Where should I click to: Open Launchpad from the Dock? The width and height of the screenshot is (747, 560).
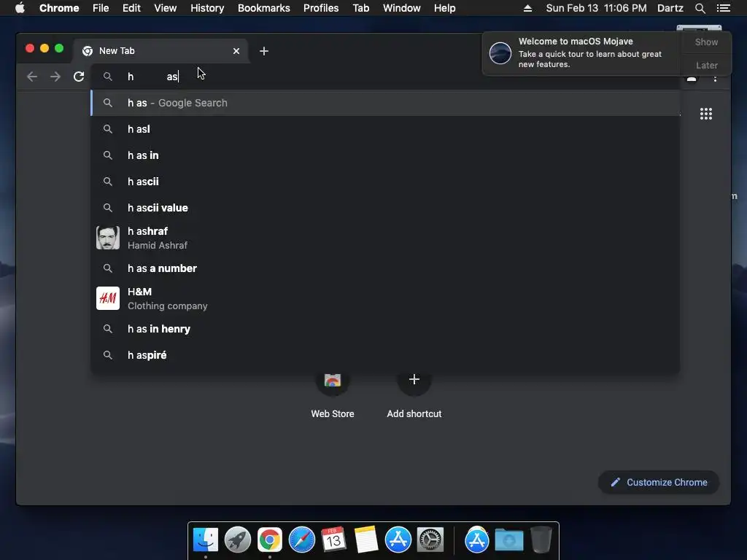tap(237, 540)
